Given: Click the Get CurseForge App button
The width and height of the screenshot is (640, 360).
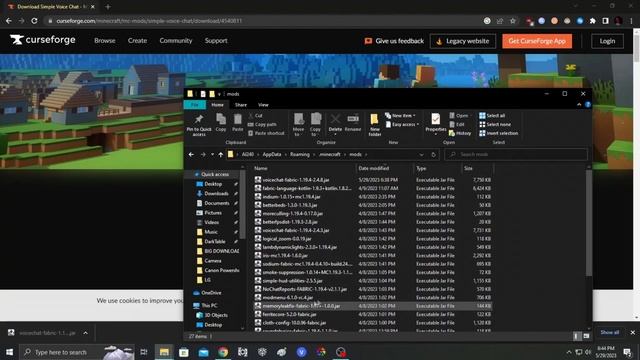Looking at the screenshot, I should (537, 41).
